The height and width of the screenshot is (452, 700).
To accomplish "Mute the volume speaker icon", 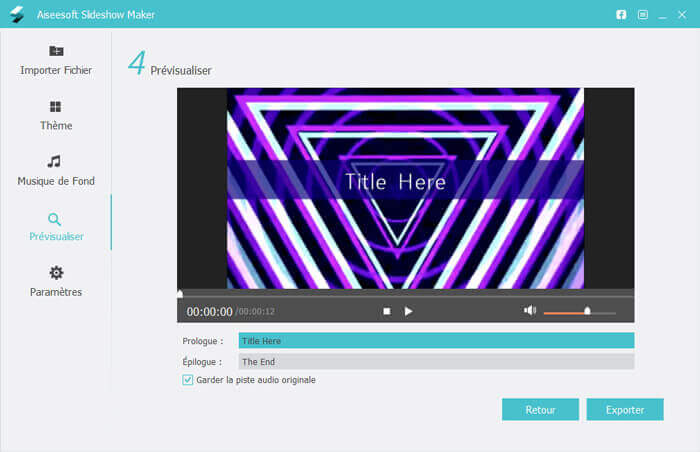I will 530,311.
